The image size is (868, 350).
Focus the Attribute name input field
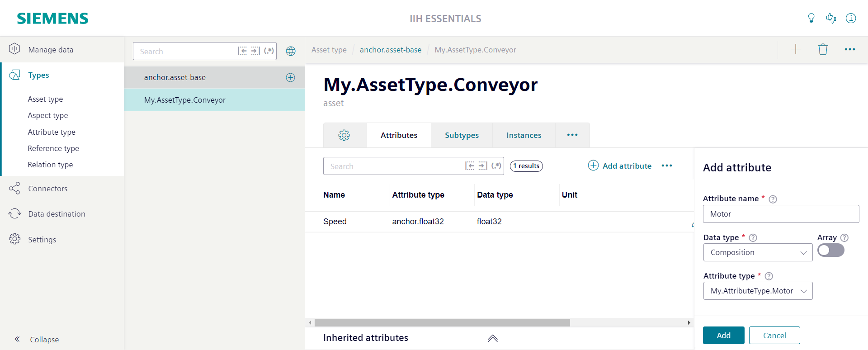click(x=781, y=214)
